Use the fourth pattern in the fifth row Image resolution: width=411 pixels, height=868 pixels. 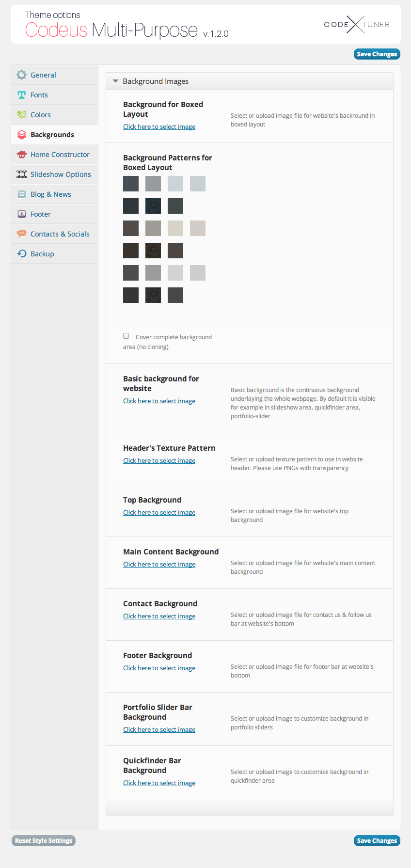[x=198, y=273]
